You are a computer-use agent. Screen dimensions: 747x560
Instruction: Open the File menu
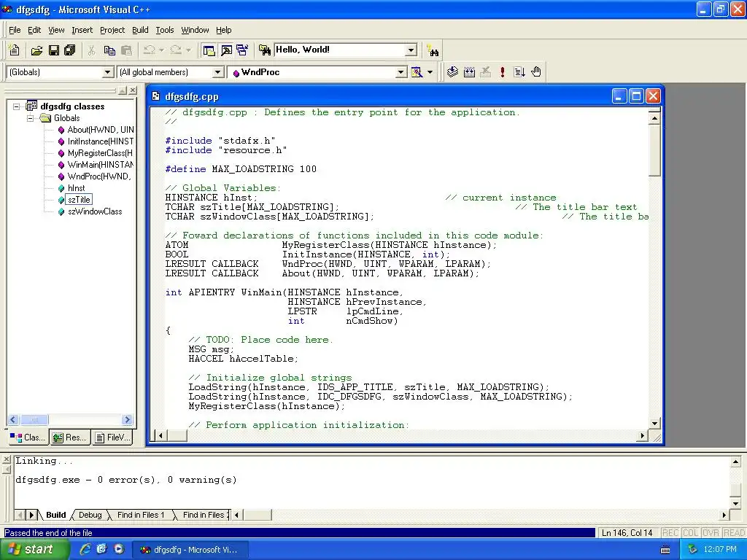pos(15,30)
